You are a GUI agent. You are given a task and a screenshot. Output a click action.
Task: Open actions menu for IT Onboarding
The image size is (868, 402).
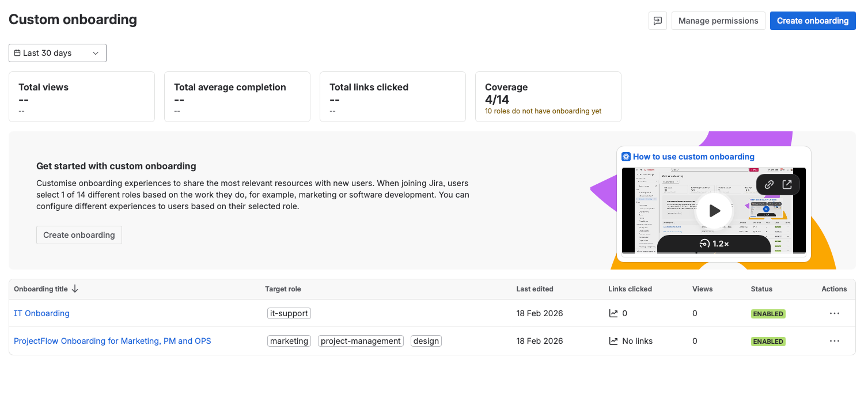(x=834, y=313)
